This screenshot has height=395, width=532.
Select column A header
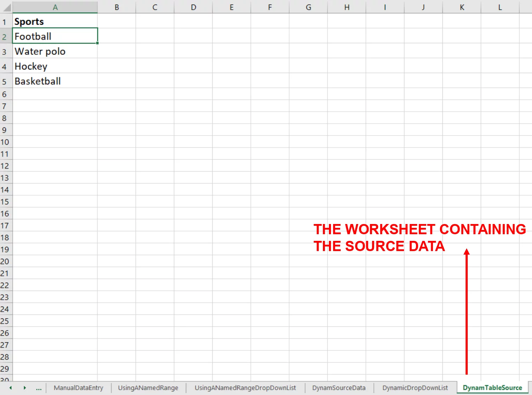coord(55,7)
